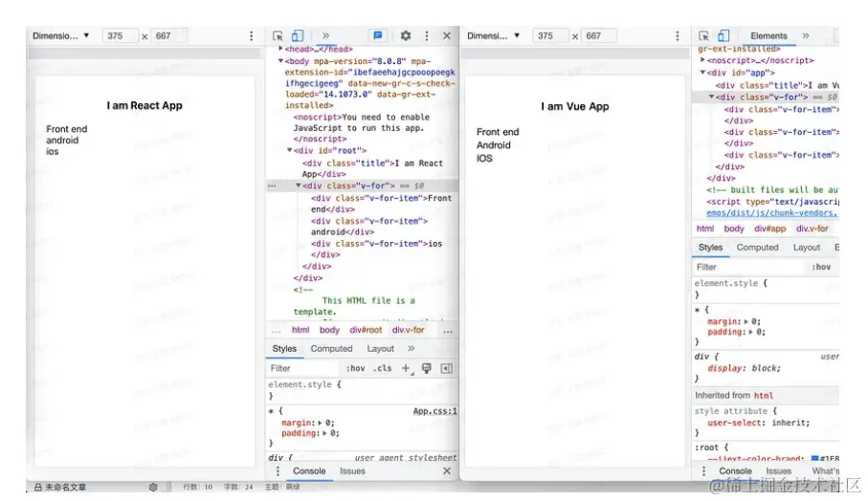This screenshot has width=868, height=501.
Task: Click breadcrumb overflow dots after div.v-for
Action: [448, 331]
